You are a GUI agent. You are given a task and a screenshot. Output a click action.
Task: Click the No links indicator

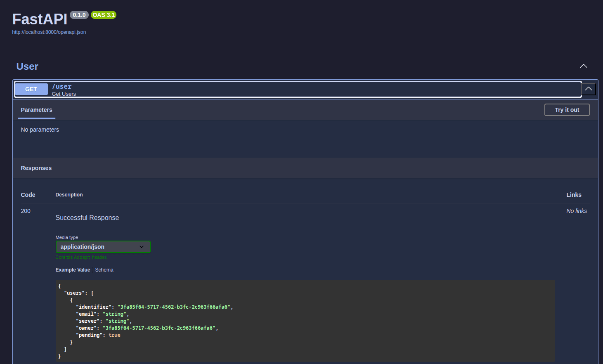tap(577, 211)
